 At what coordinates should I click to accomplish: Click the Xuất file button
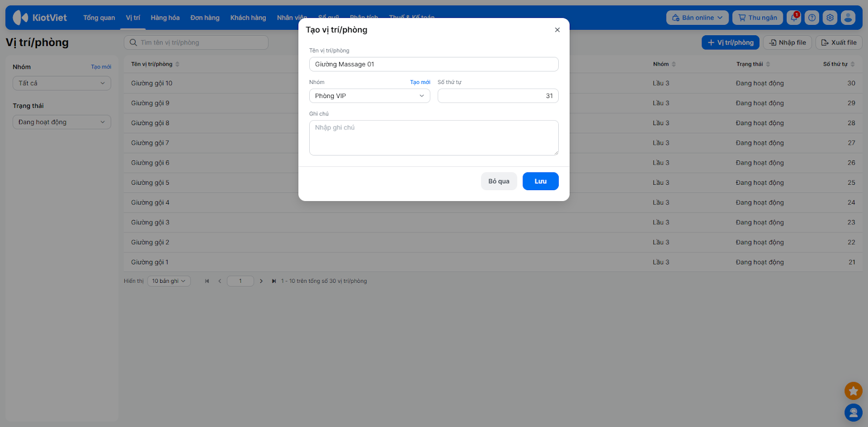pos(839,42)
